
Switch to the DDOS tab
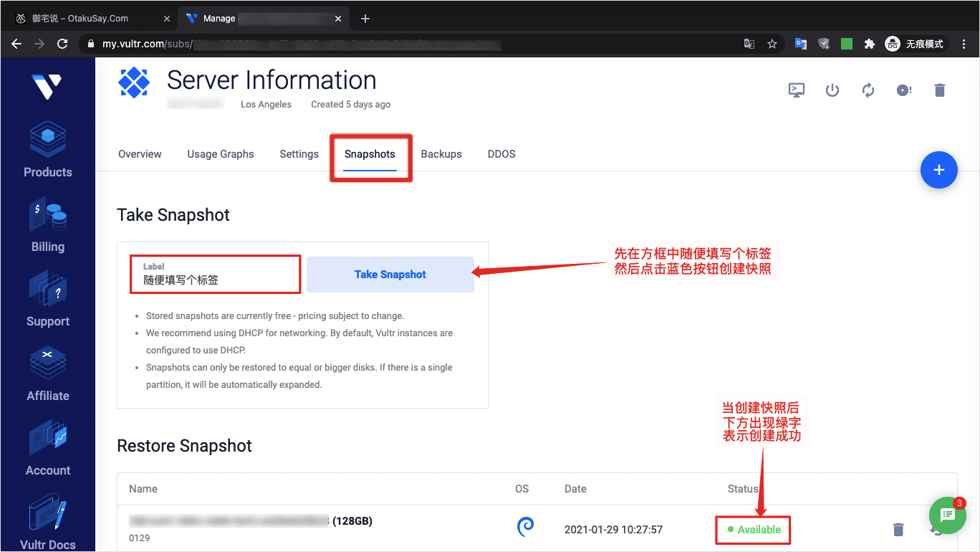click(x=501, y=154)
